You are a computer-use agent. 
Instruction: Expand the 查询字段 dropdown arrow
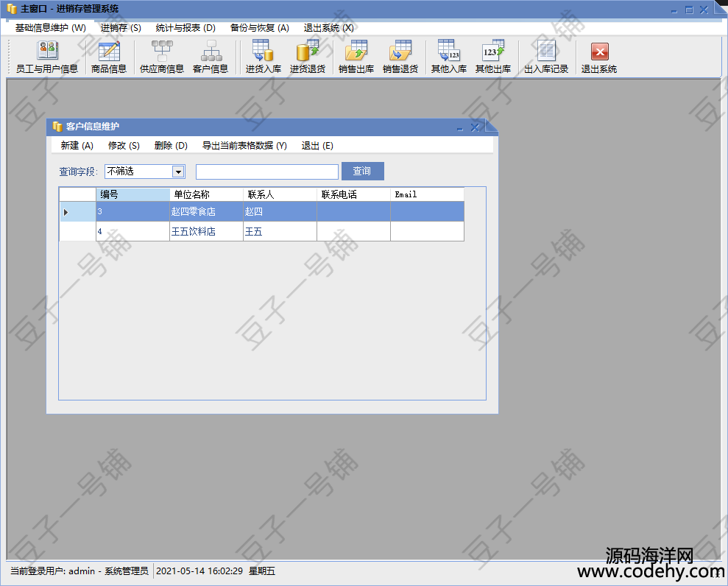178,172
